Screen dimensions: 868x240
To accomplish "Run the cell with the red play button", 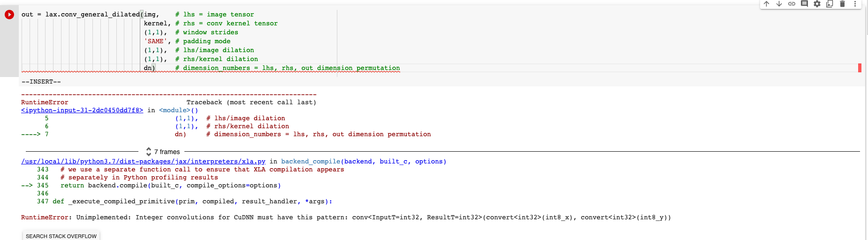I will point(9,15).
